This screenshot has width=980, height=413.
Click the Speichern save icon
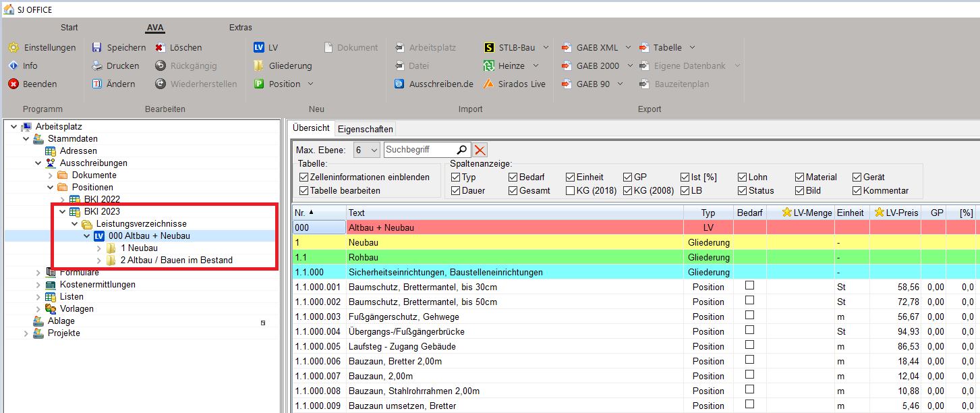(96, 47)
